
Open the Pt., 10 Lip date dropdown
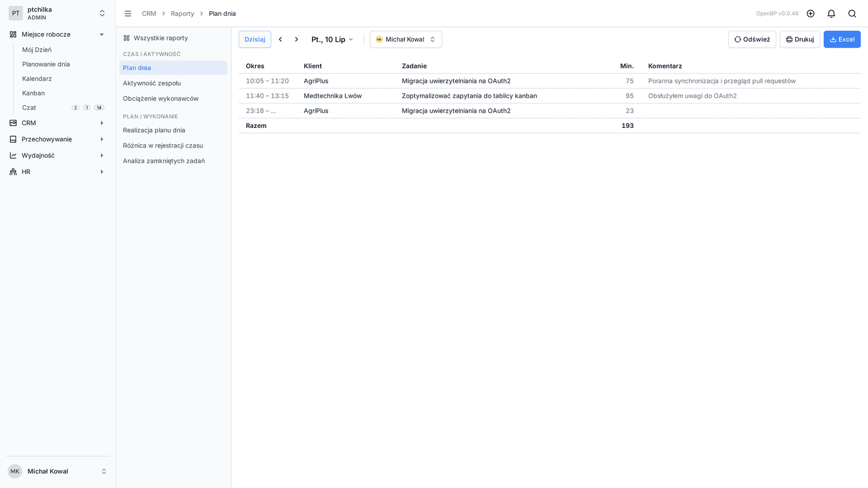332,40
